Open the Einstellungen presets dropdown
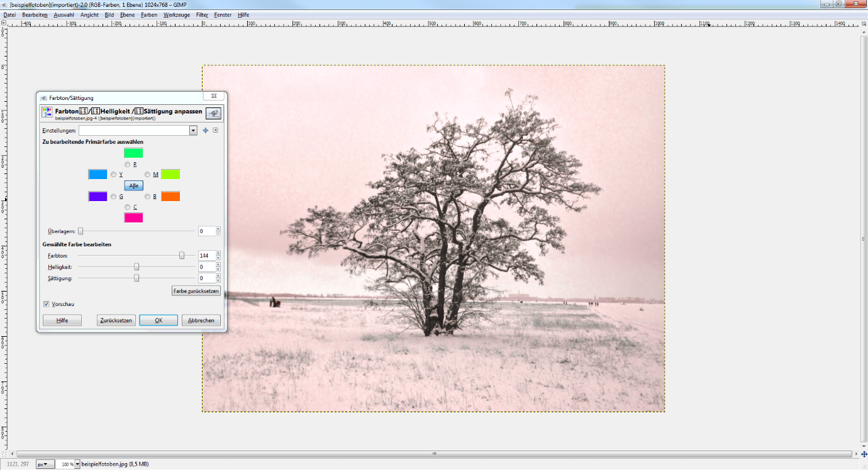Image resolution: width=868 pixels, height=470 pixels. tap(193, 131)
